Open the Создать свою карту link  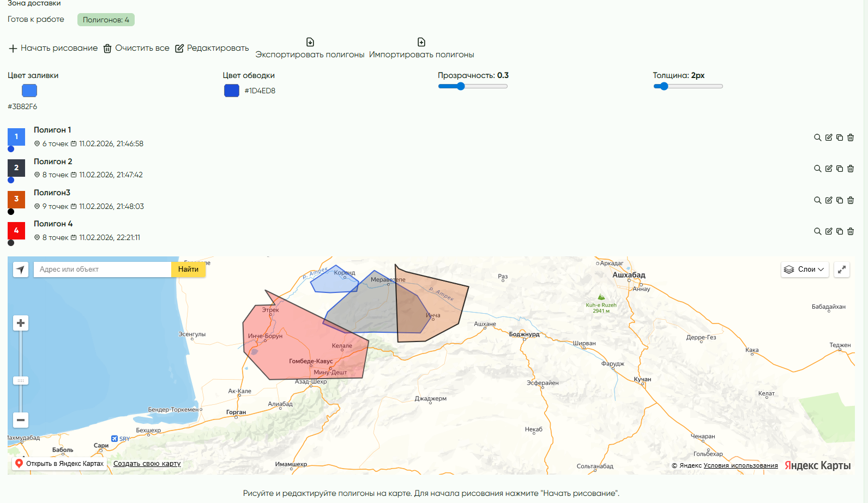click(x=147, y=464)
